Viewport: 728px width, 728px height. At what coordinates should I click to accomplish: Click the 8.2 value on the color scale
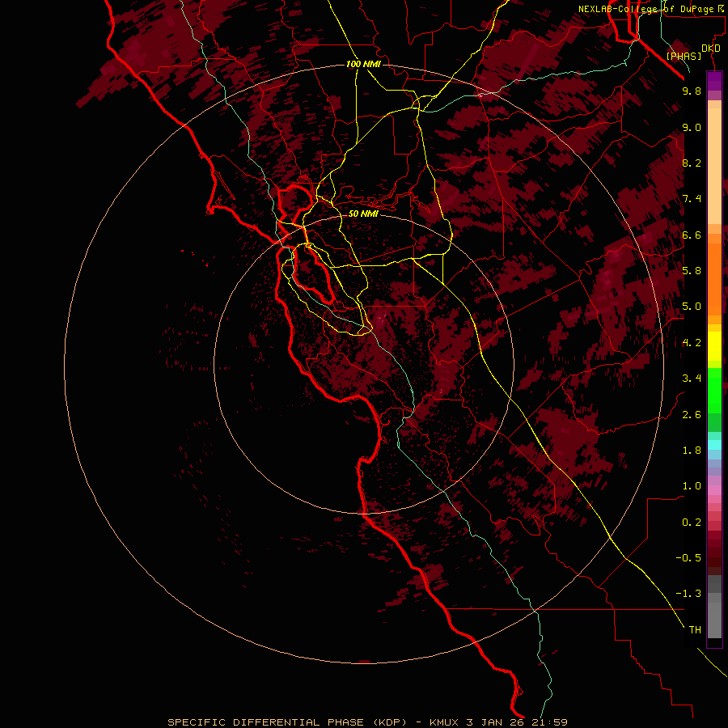692,163
